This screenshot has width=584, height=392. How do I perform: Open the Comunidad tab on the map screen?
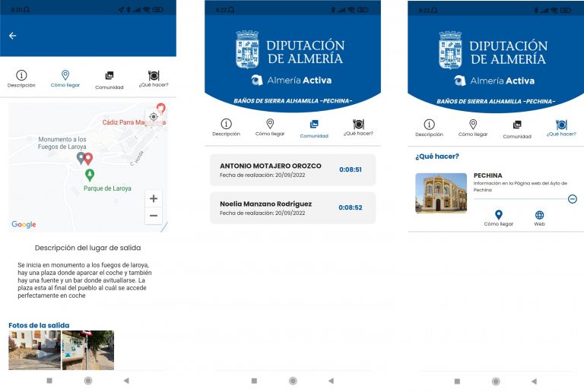[109, 79]
